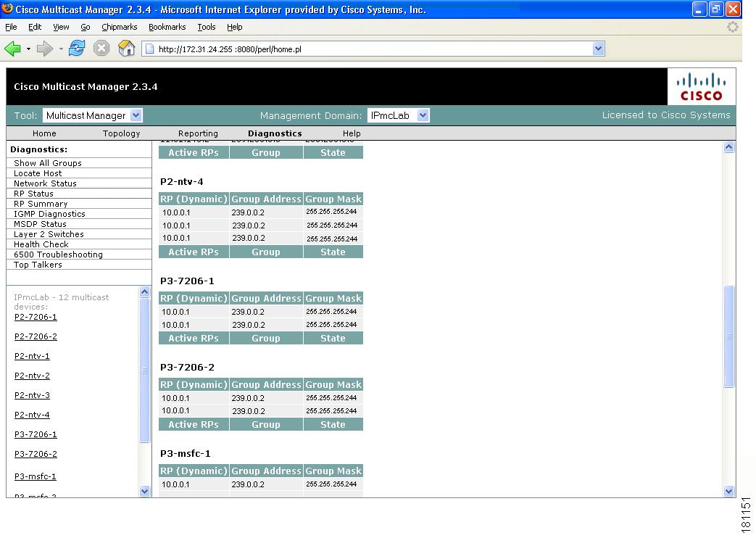This screenshot has height=538, width=756.
Task: Open the Chipmarks menu
Action: tap(120, 27)
